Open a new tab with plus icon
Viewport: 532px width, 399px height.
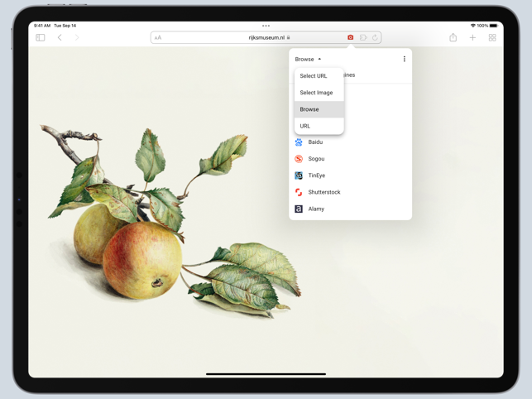click(x=472, y=37)
